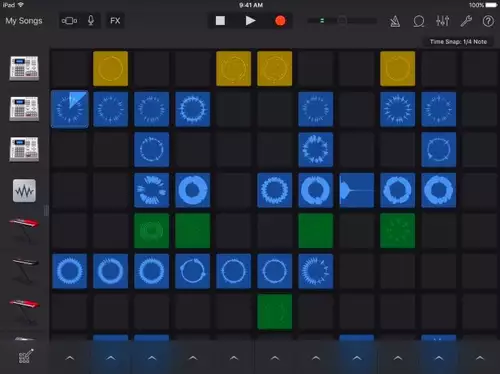The height and width of the screenshot is (374, 500).
Task: Open the help question mark icon
Action: coord(488,21)
